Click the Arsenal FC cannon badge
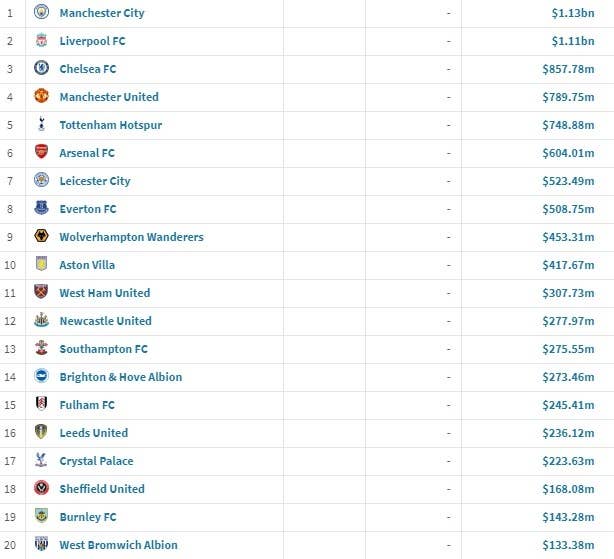Screen dimensions: 614x559 (x=41, y=152)
